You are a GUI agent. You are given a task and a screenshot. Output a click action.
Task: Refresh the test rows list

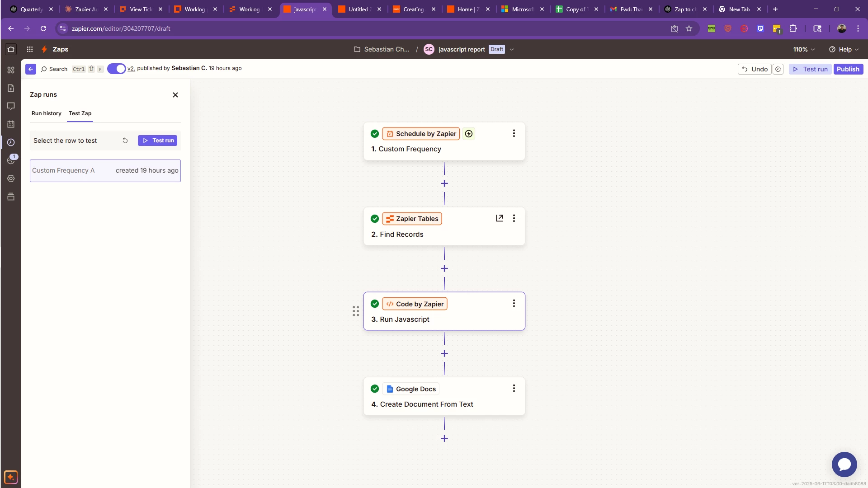point(125,141)
